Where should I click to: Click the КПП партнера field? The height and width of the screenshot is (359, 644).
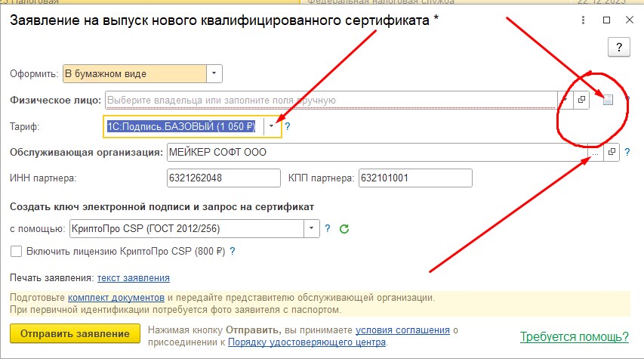click(415, 178)
